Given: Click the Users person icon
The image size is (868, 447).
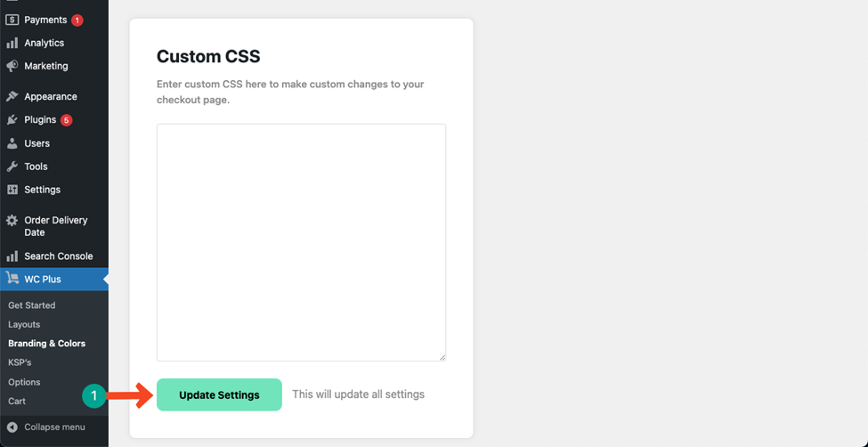Looking at the screenshot, I should point(12,143).
